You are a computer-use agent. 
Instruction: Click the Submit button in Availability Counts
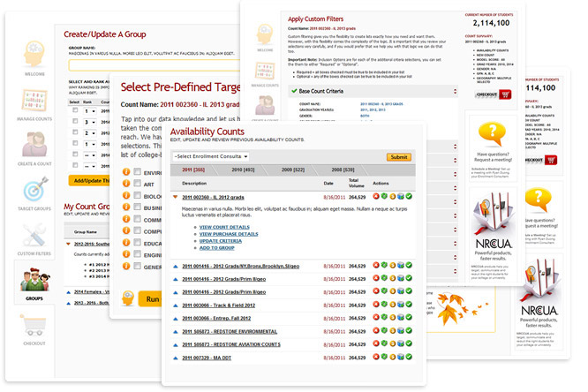399,157
